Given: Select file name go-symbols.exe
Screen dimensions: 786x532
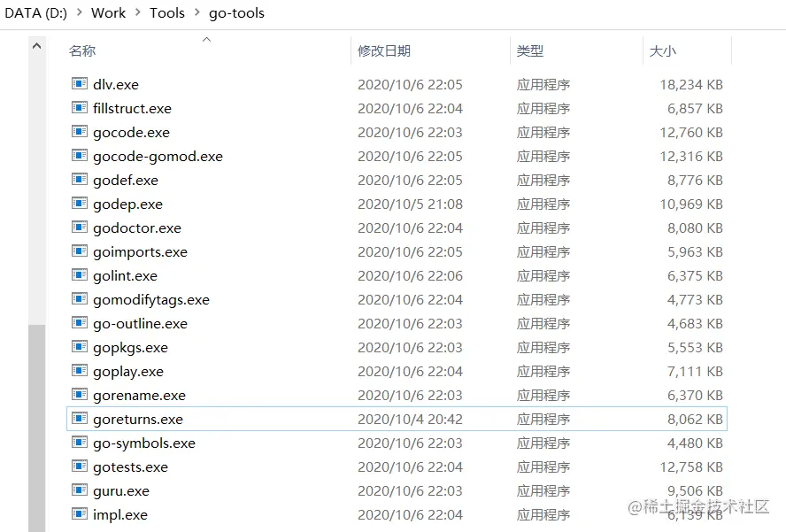Looking at the screenshot, I should click(x=144, y=443).
